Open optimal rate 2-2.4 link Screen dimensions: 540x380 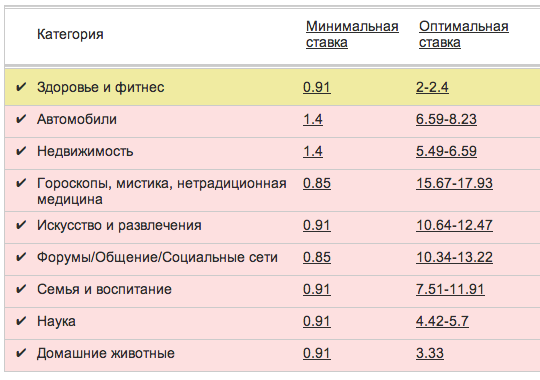tap(432, 87)
